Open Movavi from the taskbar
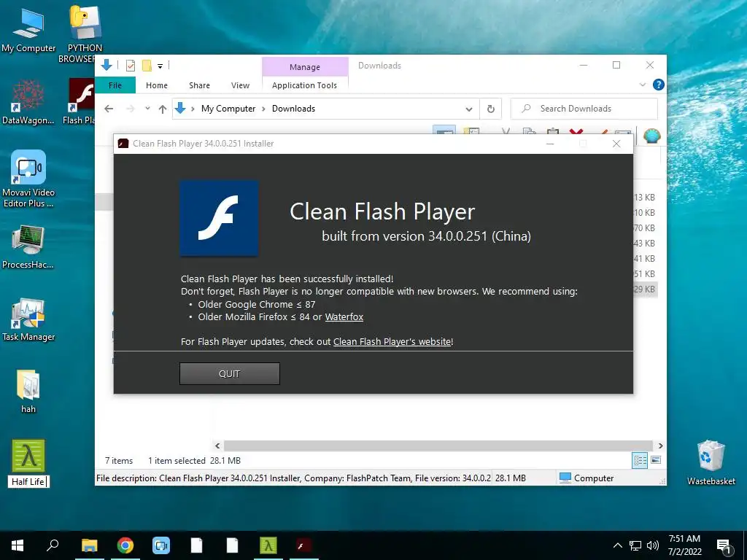The image size is (747, 560). point(161,545)
